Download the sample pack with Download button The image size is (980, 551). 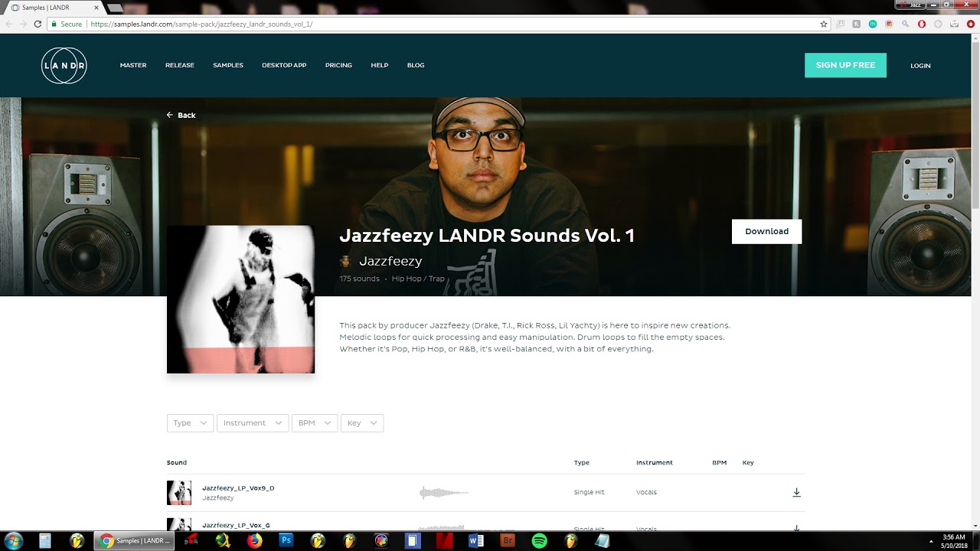click(766, 231)
